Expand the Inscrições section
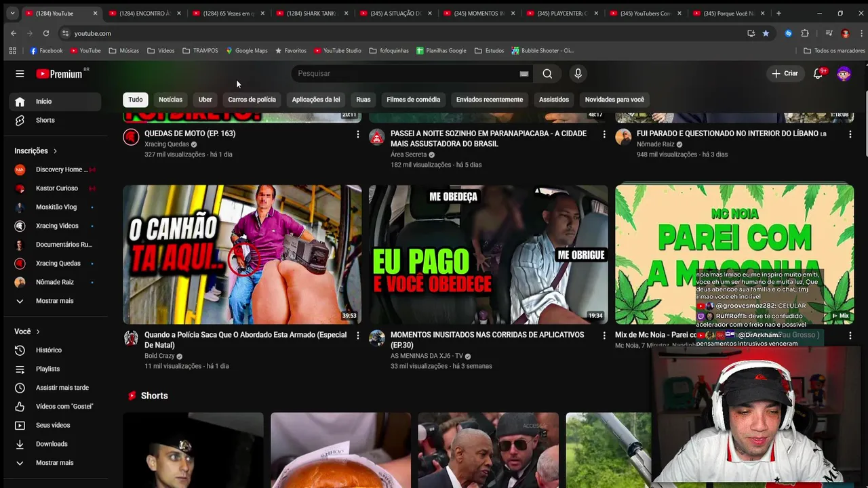The height and width of the screenshot is (488, 868). pyautogui.click(x=36, y=151)
